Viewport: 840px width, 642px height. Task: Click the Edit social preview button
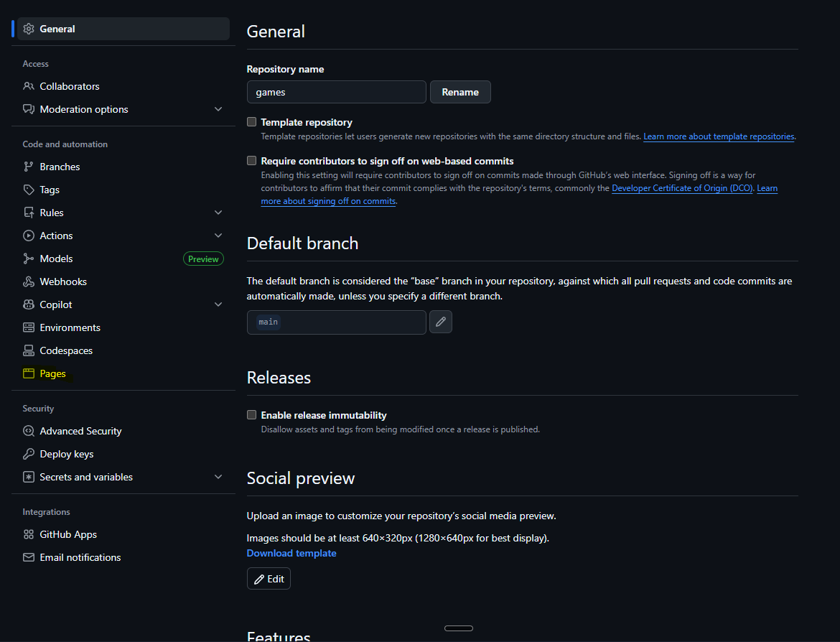coord(269,579)
